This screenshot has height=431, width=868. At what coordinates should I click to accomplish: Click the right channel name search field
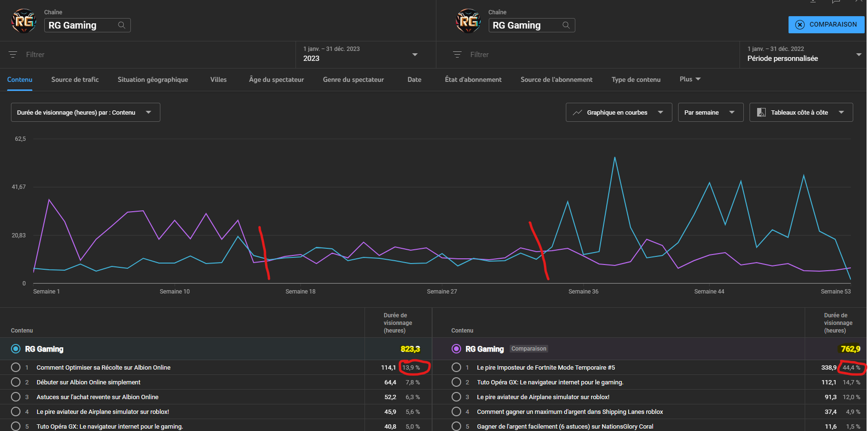click(x=532, y=25)
